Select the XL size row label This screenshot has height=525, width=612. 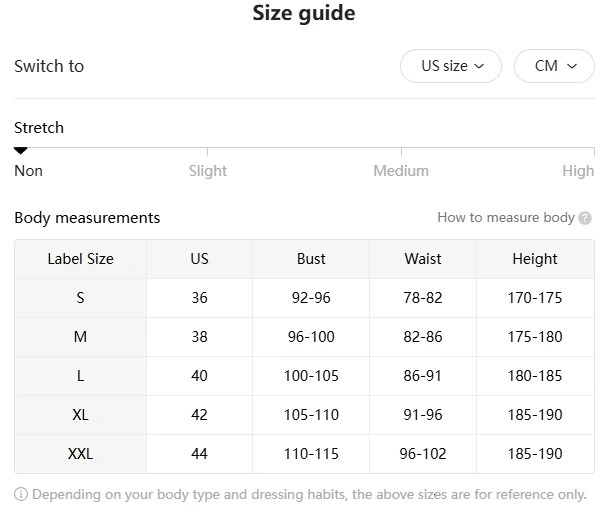coord(80,415)
